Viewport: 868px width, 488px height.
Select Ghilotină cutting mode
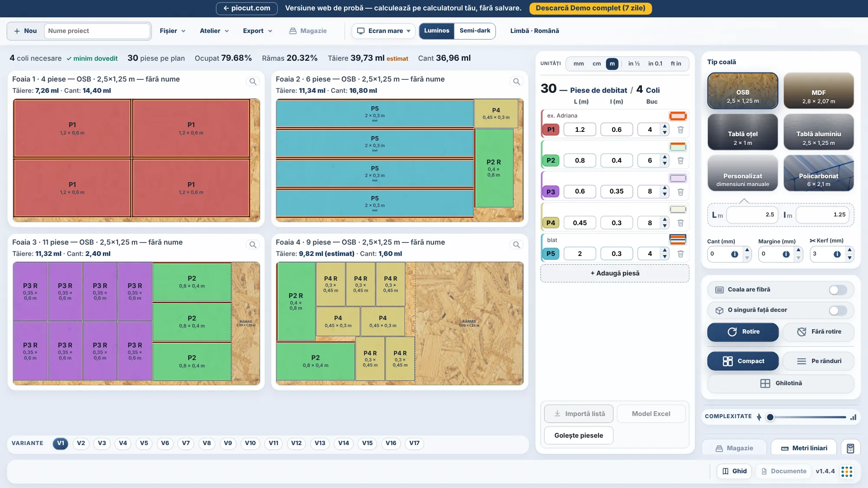(781, 383)
